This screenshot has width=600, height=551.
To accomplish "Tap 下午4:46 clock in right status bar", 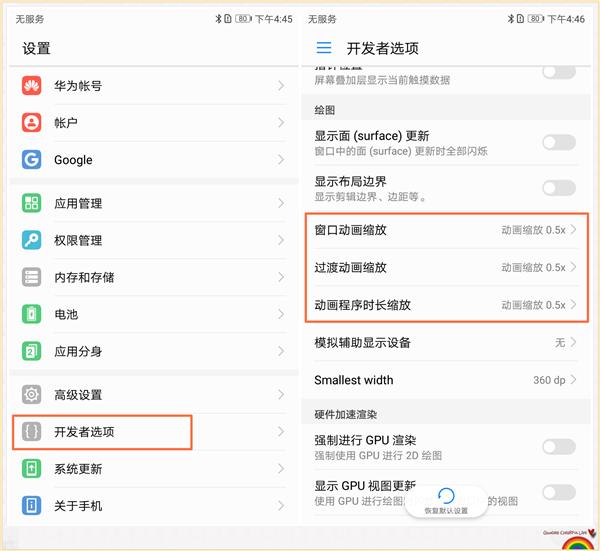I will click(x=566, y=19).
